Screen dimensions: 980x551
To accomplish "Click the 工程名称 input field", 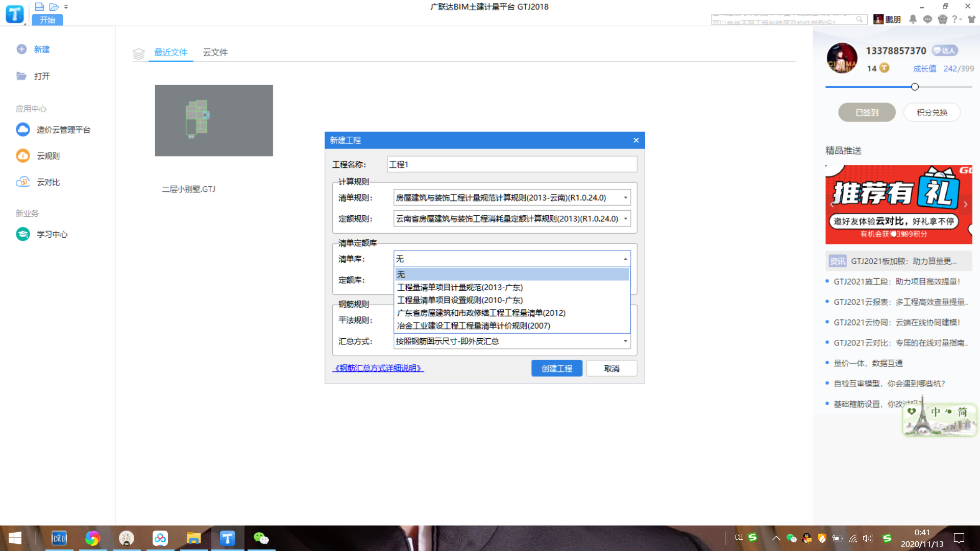I will pyautogui.click(x=512, y=164).
